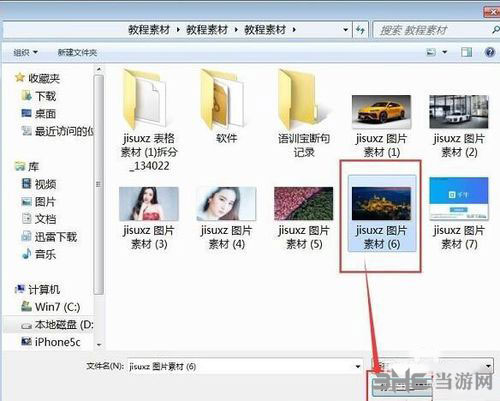This screenshot has height=401, width=500.
Task: Expand the address bar history dropdown
Action: tap(346, 30)
